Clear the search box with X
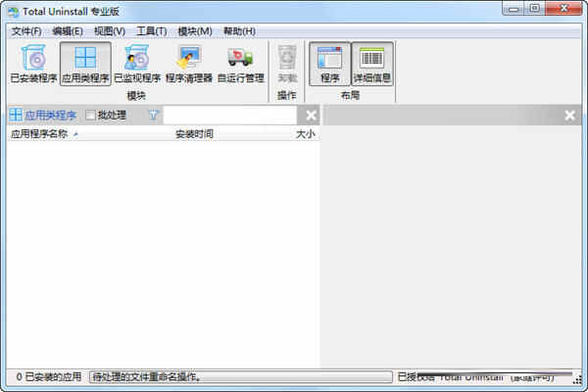The height and width of the screenshot is (392, 588). pos(311,116)
